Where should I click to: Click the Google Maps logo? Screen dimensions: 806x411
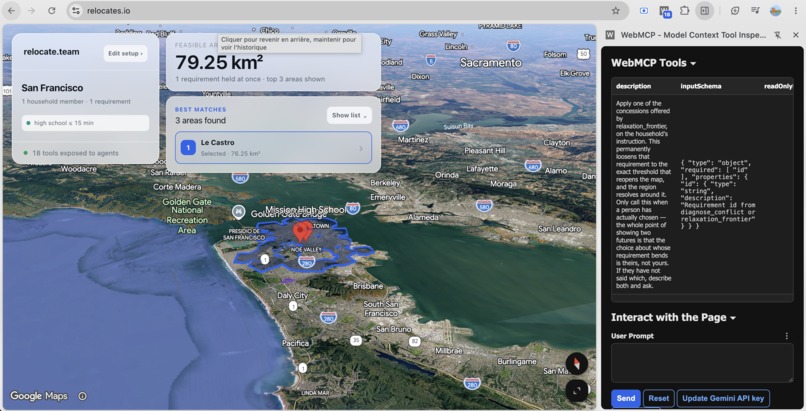click(x=39, y=396)
